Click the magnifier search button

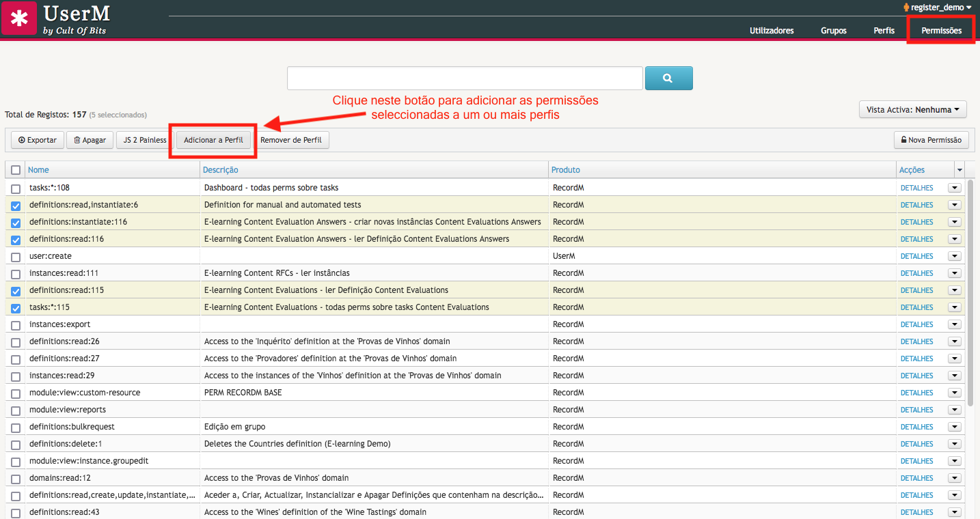point(668,79)
